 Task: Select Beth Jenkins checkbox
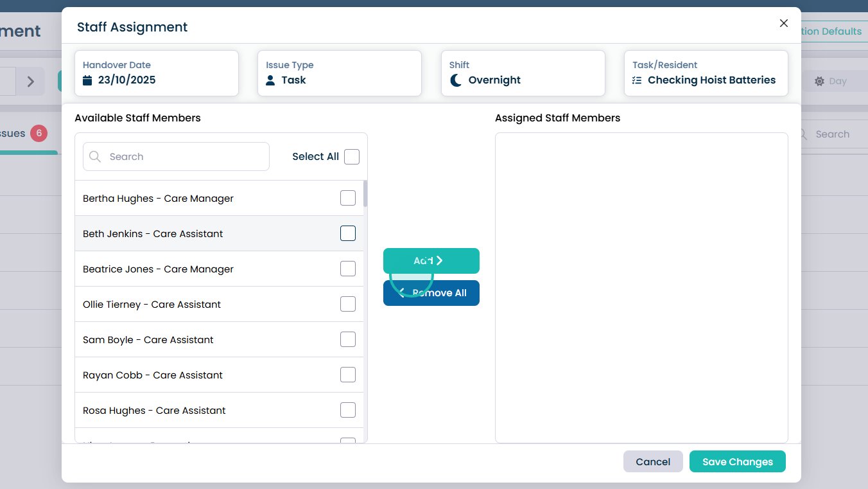(347, 233)
